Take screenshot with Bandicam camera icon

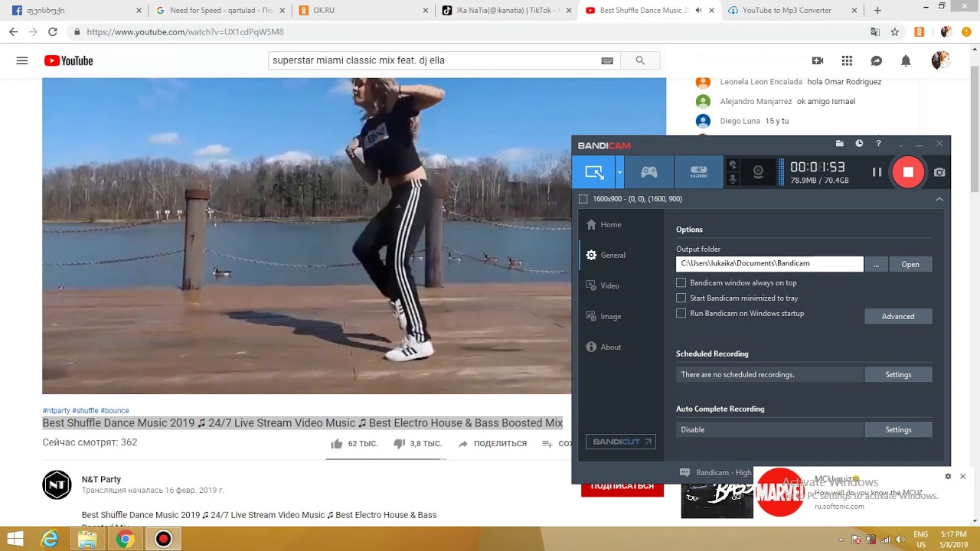pos(939,173)
